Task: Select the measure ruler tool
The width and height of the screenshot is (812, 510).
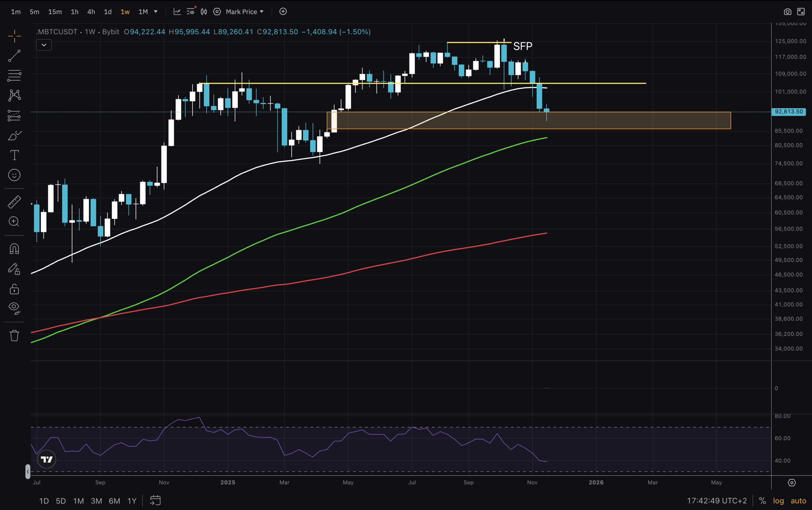Action: point(15,202)
